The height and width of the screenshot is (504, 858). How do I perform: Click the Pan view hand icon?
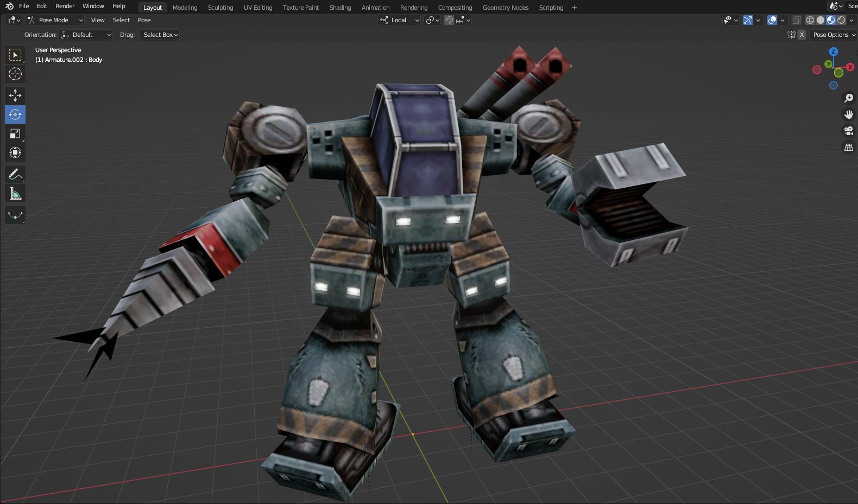click(848, 114)
